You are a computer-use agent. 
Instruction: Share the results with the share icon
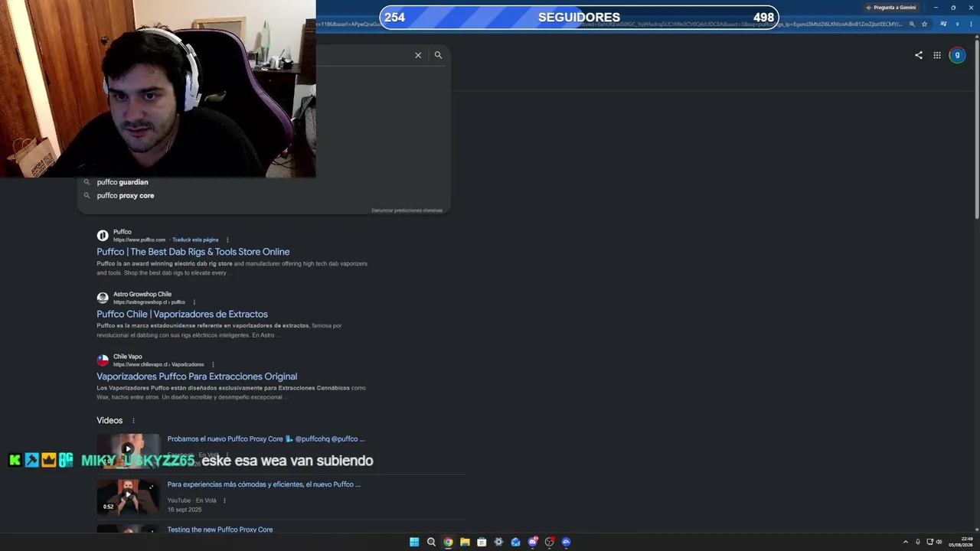(x=919, y=55)
